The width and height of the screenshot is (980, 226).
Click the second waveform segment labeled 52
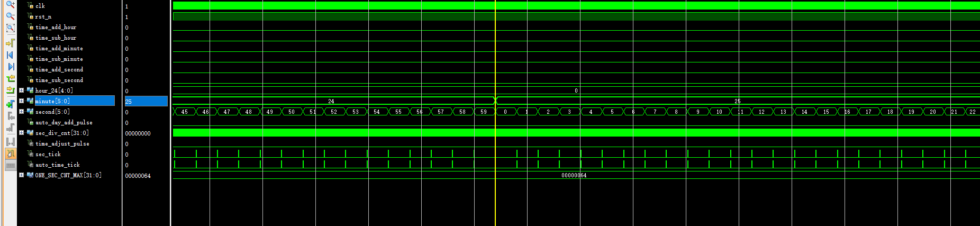pyautogui.click(x=334, y=112)
